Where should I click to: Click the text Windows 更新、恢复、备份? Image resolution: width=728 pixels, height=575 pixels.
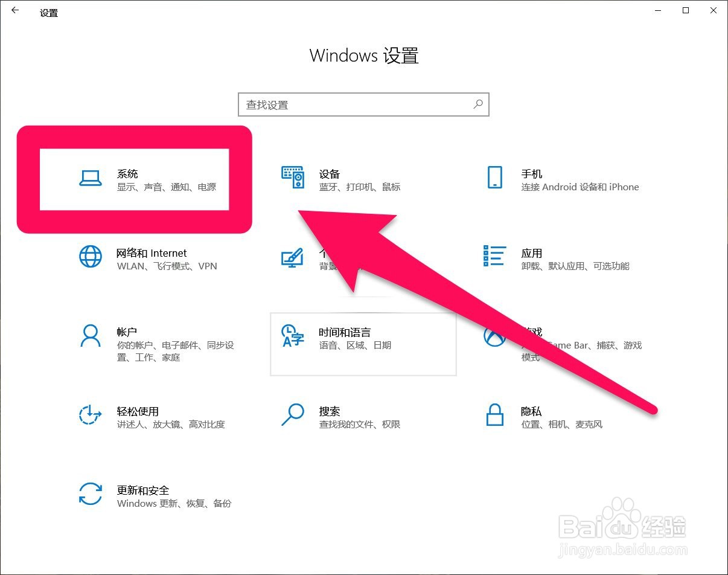(174, 504)
